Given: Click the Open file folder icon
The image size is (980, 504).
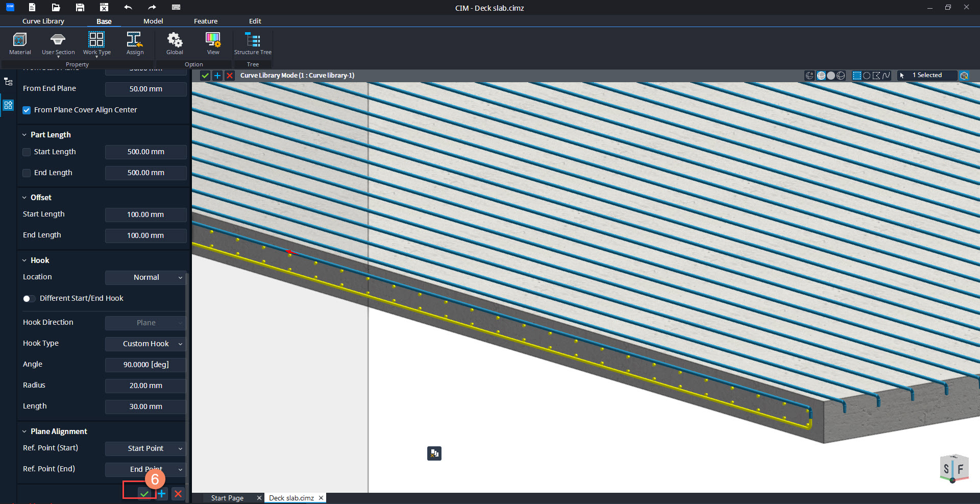Looking at the screenshot, I should [56, 7].
